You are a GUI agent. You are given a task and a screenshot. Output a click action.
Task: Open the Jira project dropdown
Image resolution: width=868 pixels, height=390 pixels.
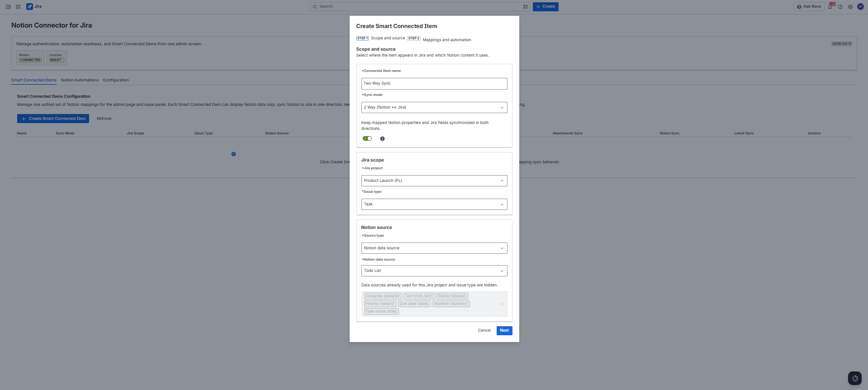tap(434, 181)
